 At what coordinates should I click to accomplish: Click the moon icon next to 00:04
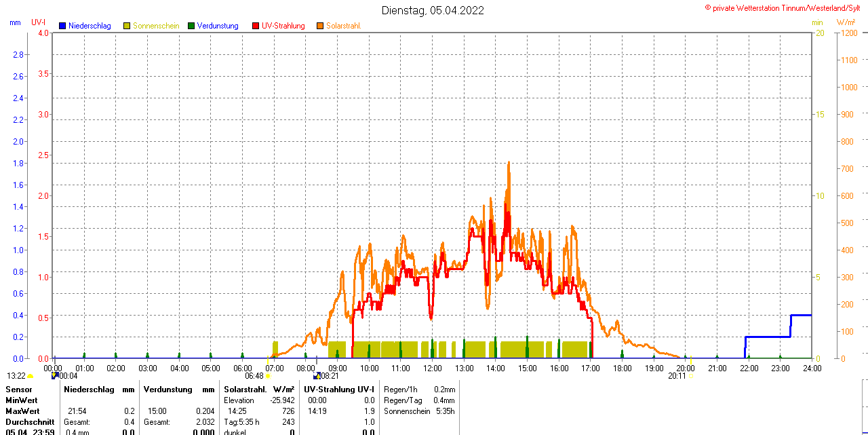tap(54, 376)
